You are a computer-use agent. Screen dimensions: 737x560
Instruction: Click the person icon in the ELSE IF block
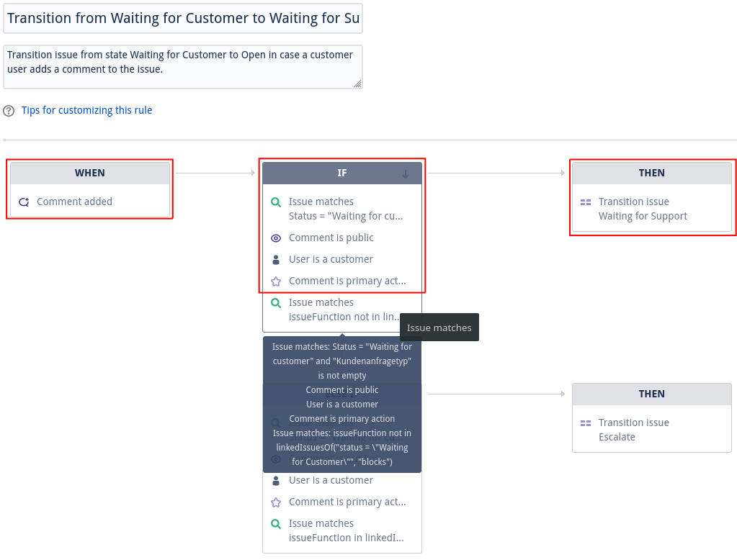[x=275, y=480]
